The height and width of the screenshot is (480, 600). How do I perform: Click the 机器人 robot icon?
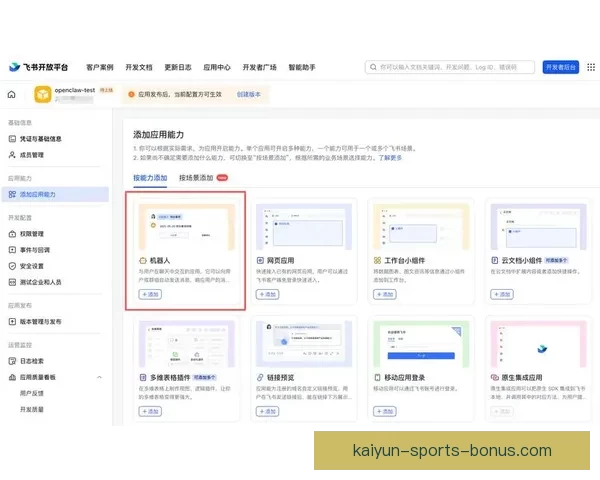point(143,260)
